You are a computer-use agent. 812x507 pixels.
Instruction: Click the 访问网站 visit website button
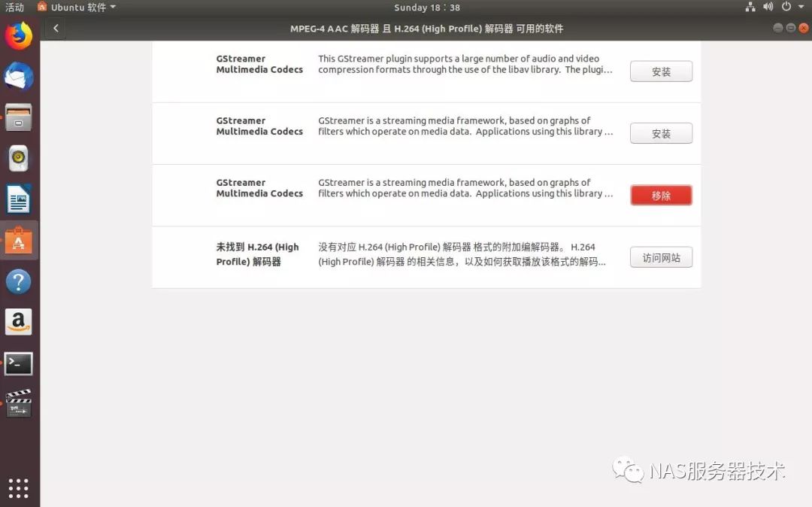[661, 257]
